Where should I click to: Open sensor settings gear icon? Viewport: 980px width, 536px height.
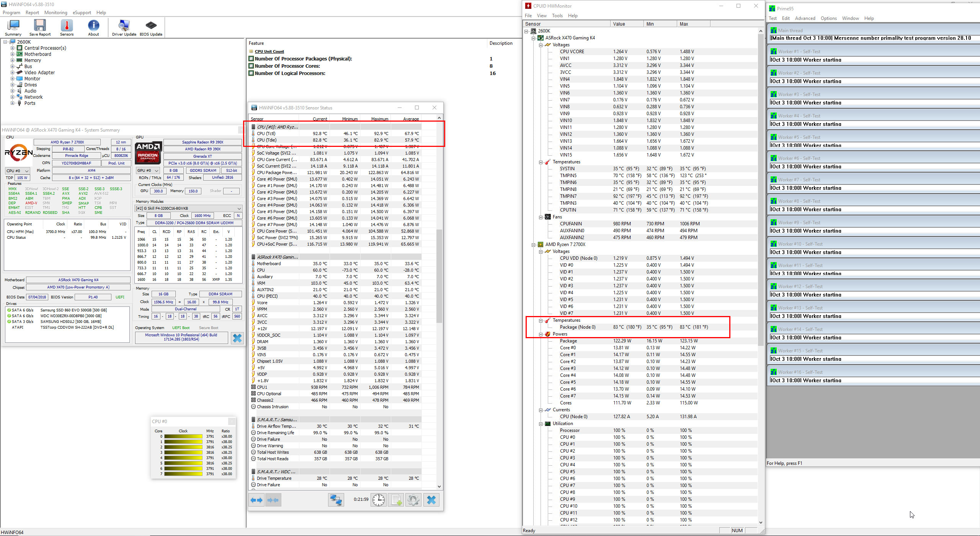tap(413, 500)
